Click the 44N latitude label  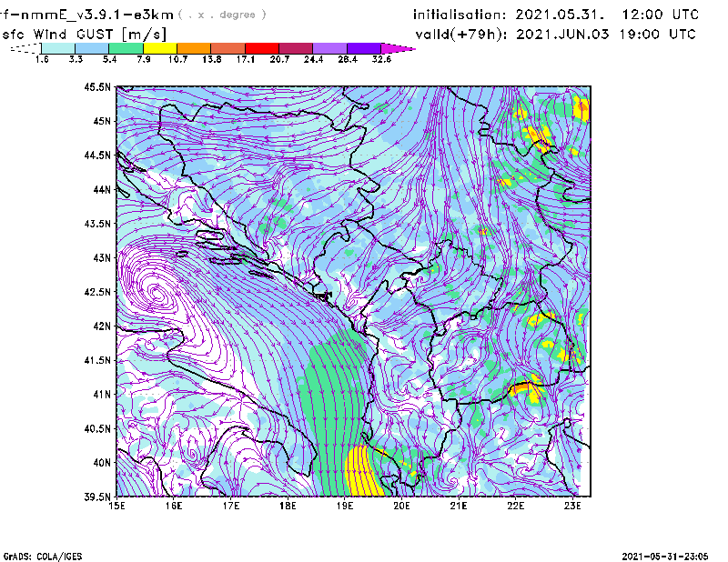pos(102,189)
